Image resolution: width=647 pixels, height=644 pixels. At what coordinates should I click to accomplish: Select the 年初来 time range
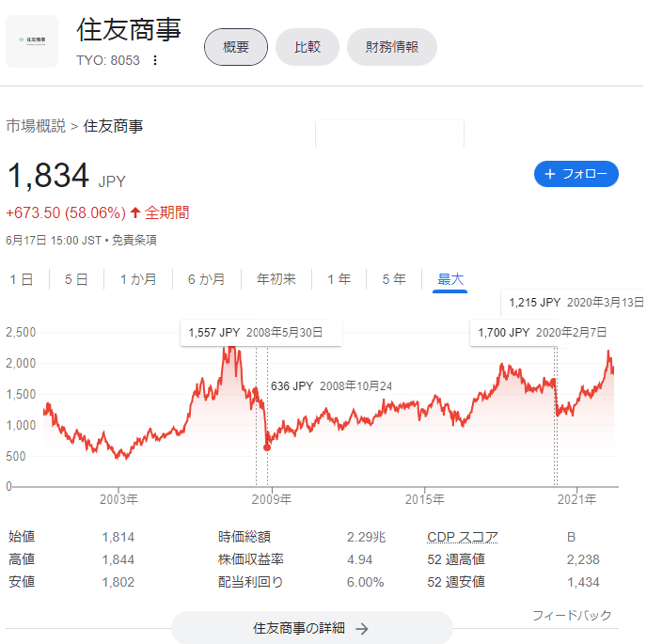tap(276, 279)
